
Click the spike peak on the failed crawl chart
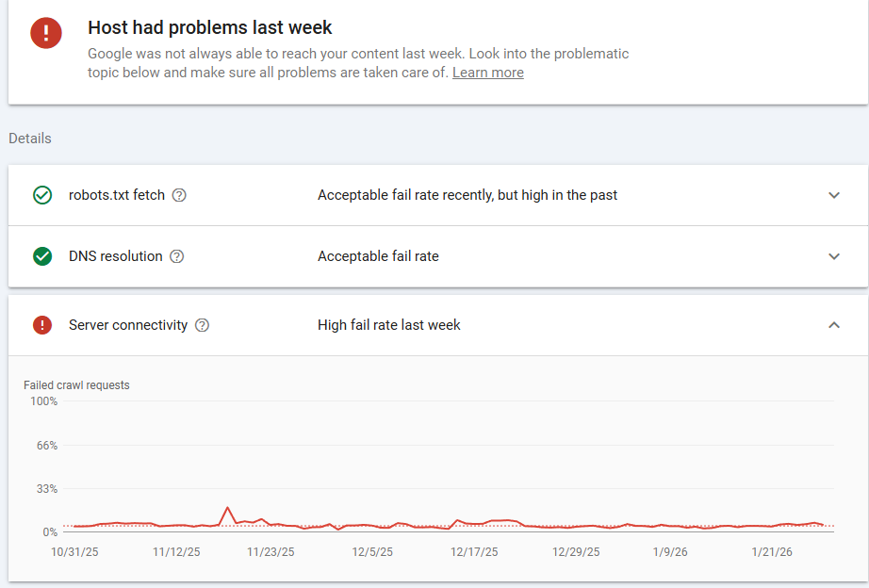(x=228, y=508)
